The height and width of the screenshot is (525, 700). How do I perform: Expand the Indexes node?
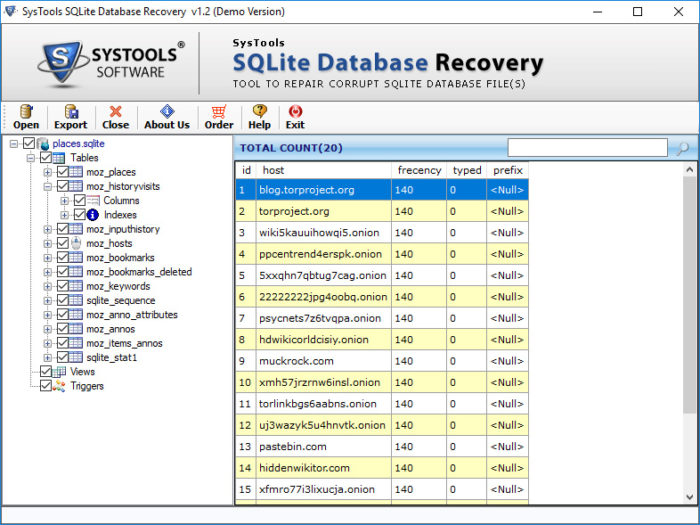pos(64,215)
